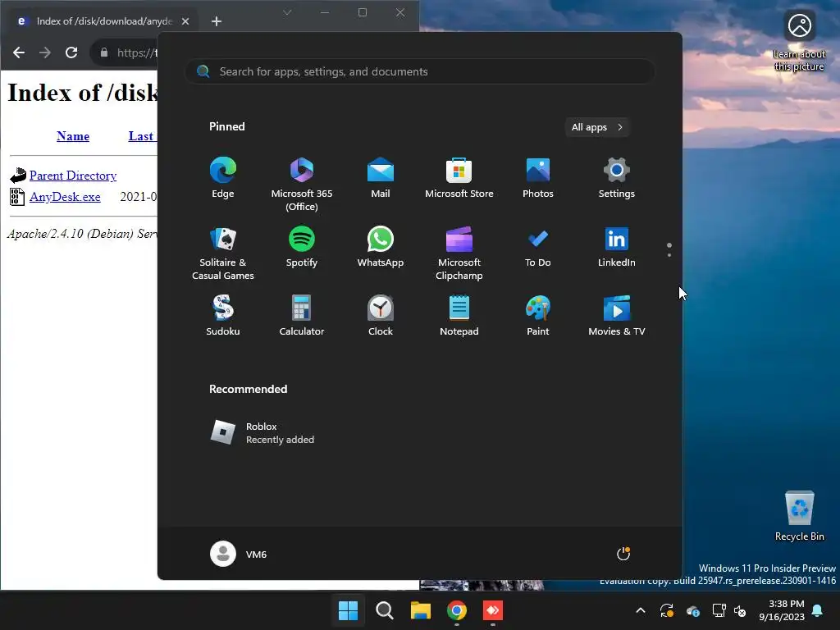Launch WhatsApp pinned app
The width and height of the screenshot is (840, 630).
(x=381, y=246)
